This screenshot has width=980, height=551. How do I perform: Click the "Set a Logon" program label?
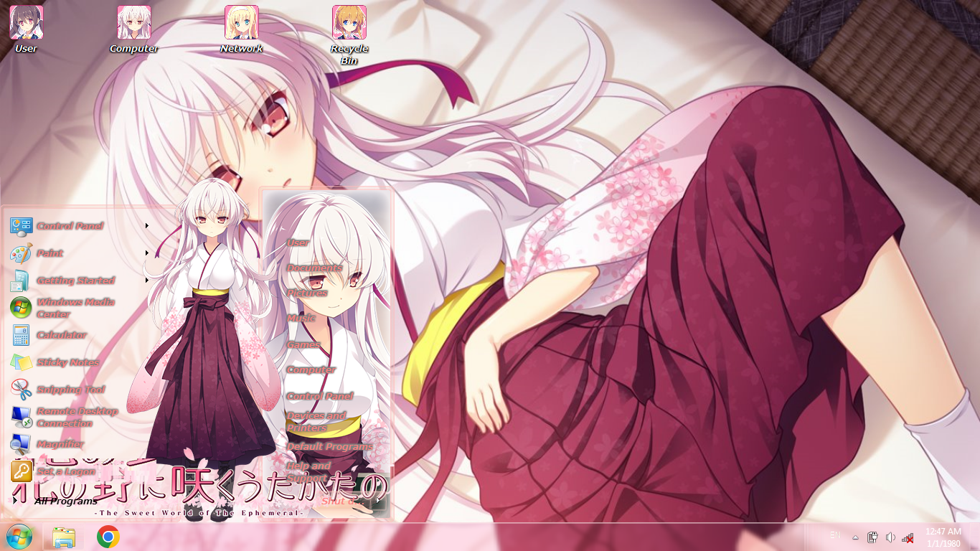[x=65, y=471]
